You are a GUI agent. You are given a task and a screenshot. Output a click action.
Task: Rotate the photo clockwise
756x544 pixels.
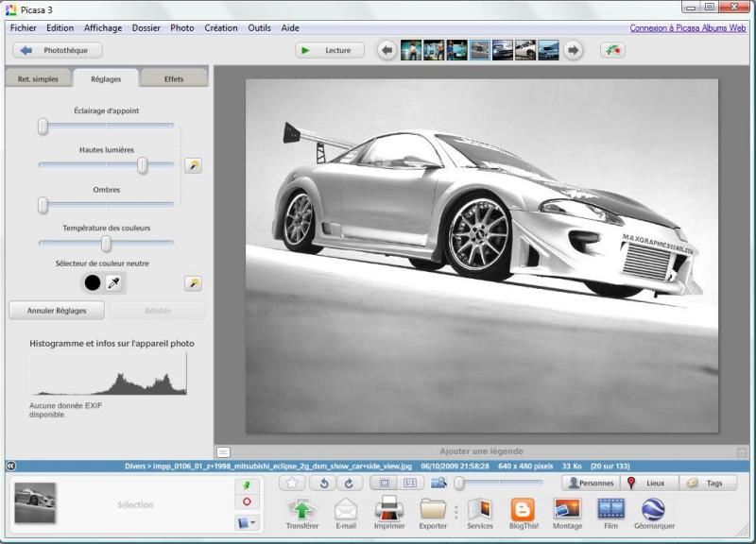pos(349,483)
